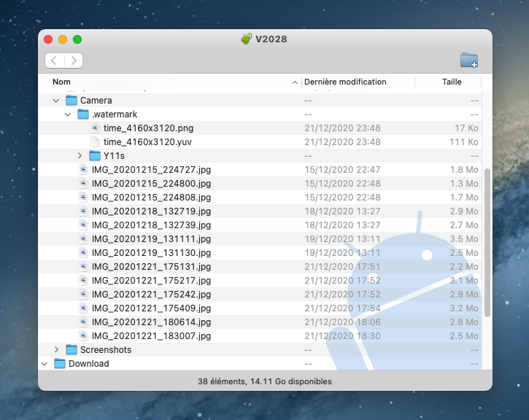This screenshot has height=420, width=529.
Task: Go back using the left arrow button
Action: (55, 61)
